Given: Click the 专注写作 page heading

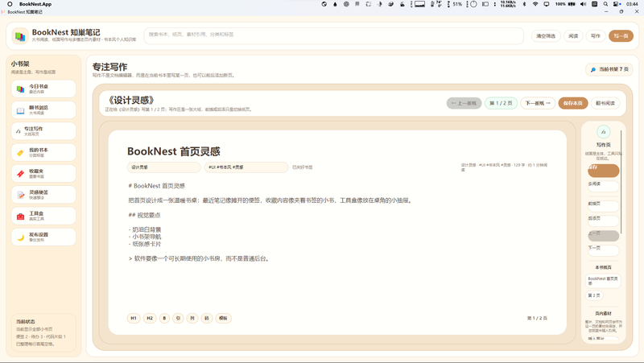Looking at the screenshot, I should pyautogui.click(x=109, y=67).
